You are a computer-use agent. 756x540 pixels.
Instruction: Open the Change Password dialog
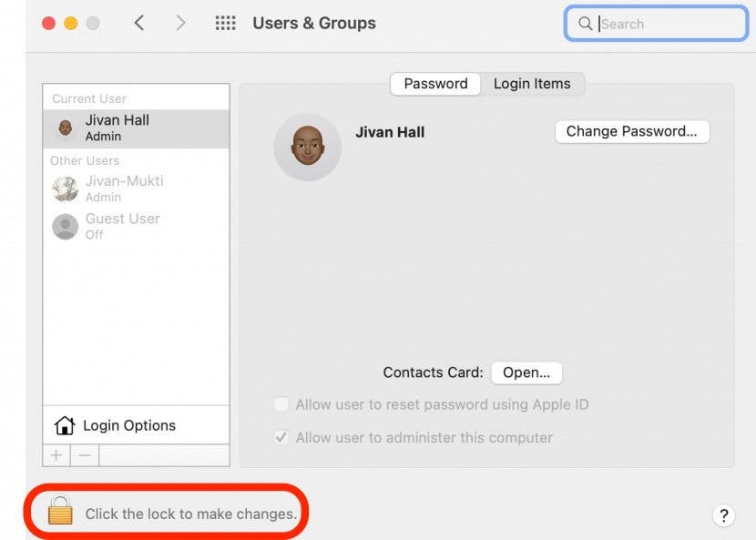tap(632, 131)
